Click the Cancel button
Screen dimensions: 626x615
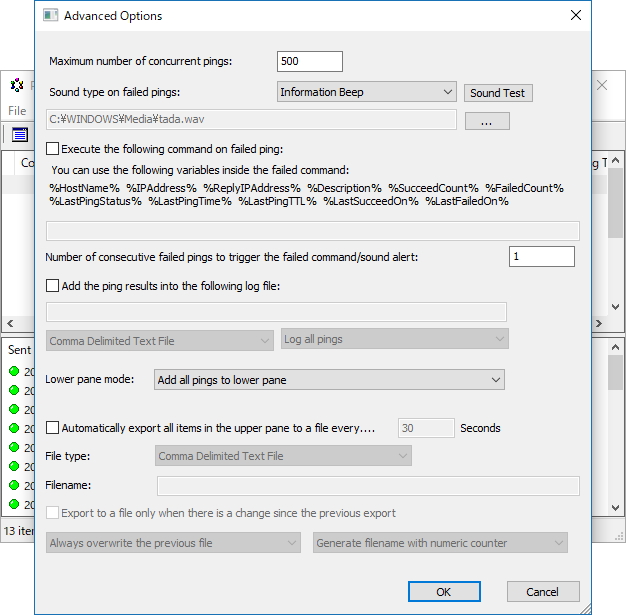tap(543, 591)
